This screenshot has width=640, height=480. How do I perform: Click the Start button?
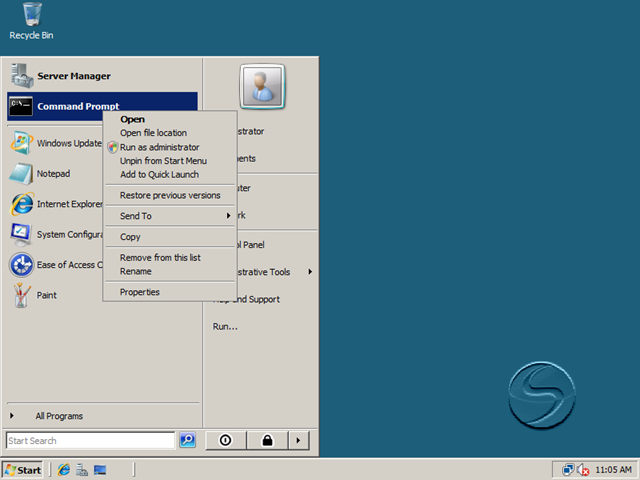23,470
